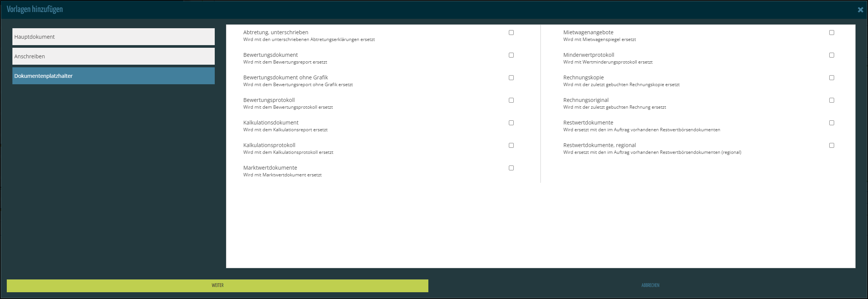
Task: Check the Restwertdokumente, regional checkbox
Action: (832, 146)
